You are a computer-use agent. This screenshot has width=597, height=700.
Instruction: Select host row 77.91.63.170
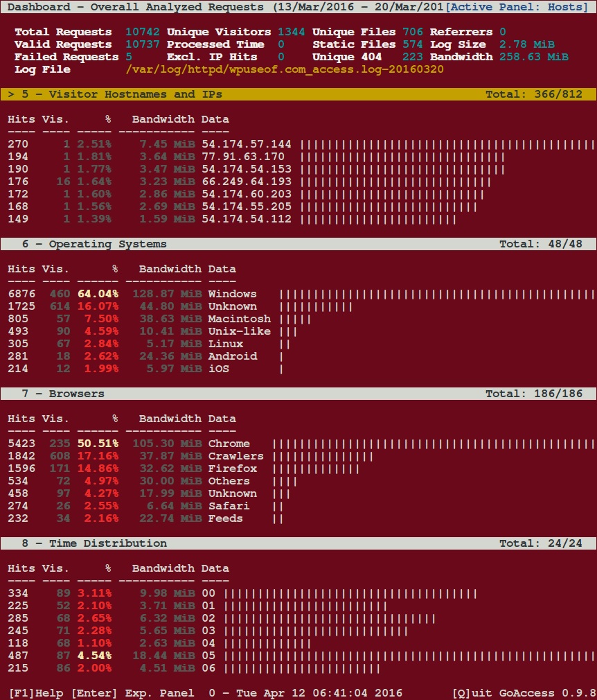(298, 157)
